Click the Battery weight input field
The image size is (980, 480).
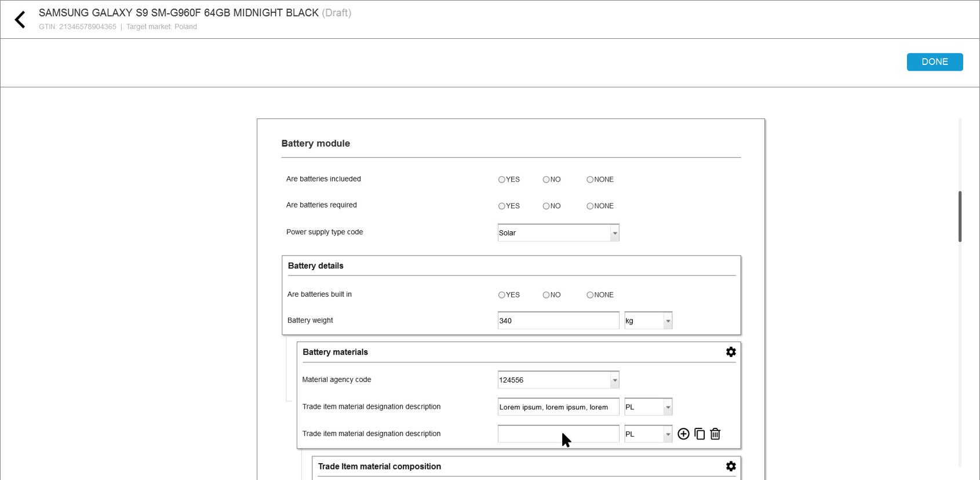(558, 321)
